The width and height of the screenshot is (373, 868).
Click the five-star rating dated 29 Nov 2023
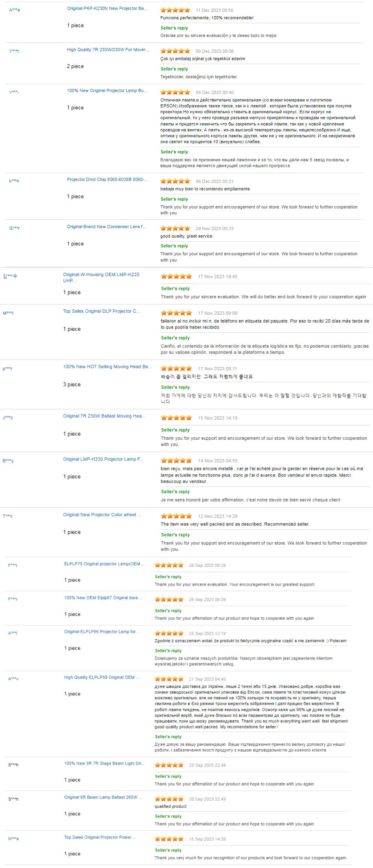click(x=175, y=228)
